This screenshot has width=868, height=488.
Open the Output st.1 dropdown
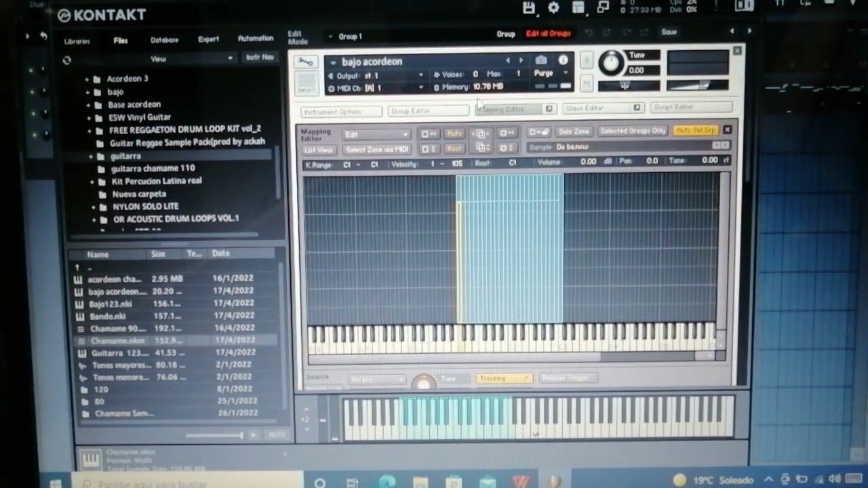point(376,75)
